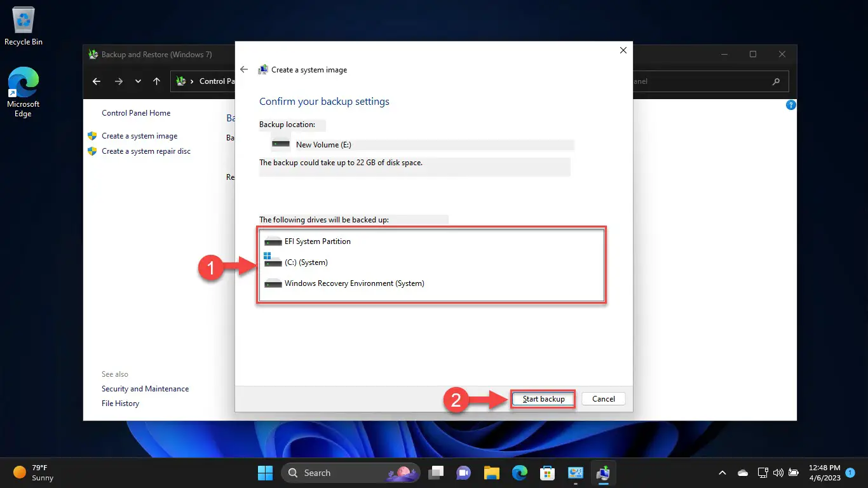Open clock showing 12:48 PM
Image resolution: width=868 pixels, height=488 pixels.
(x=825, y=473)
